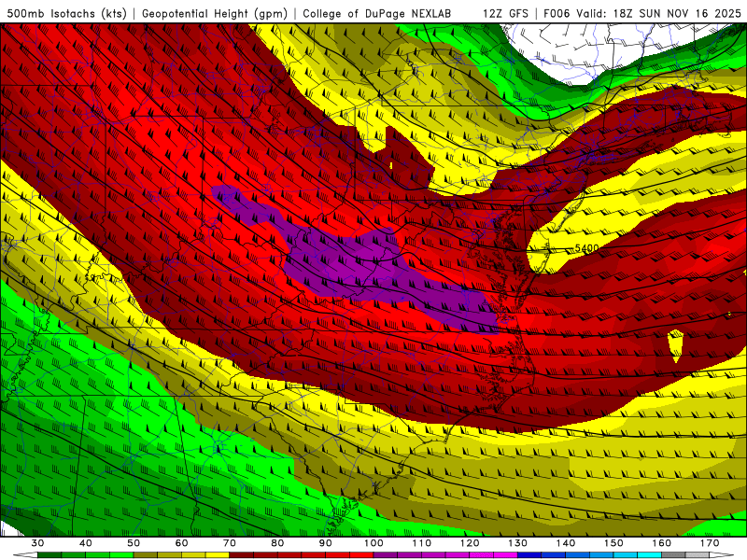Click the small yellow isotach patch offshore
This screenshot has width=747, height=560.
pyautogui.click(x=675, y=345)
